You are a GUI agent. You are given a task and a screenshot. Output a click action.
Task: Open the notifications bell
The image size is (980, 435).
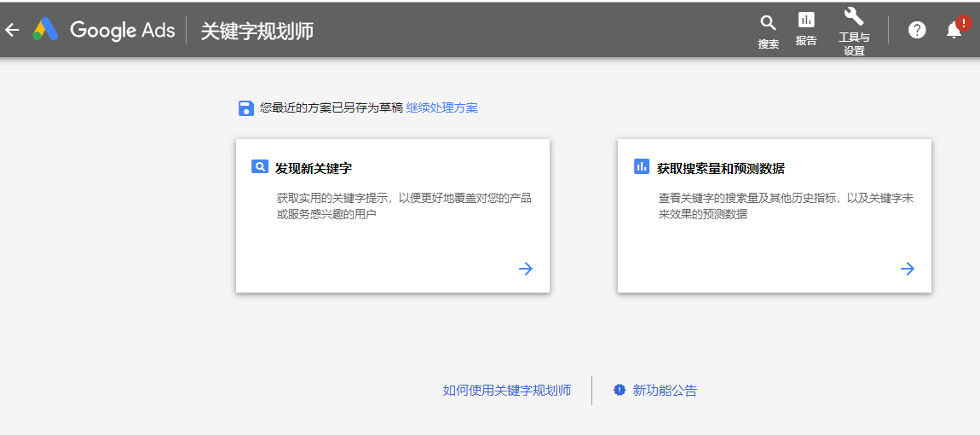pos(954,31)
